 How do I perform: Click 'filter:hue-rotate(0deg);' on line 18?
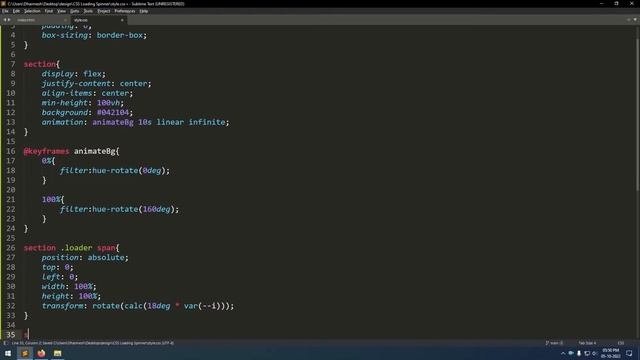tap(115, 171)
